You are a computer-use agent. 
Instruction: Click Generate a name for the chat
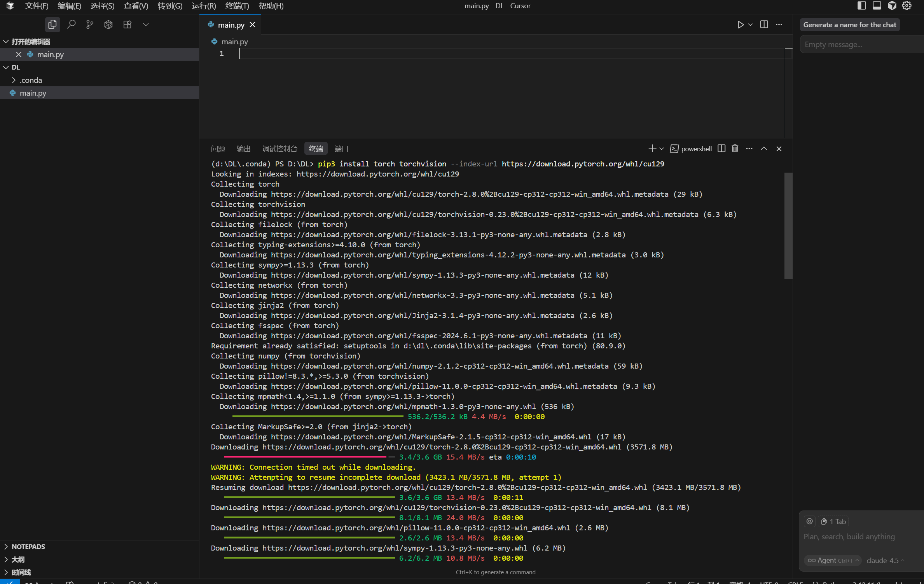point(849,24)
